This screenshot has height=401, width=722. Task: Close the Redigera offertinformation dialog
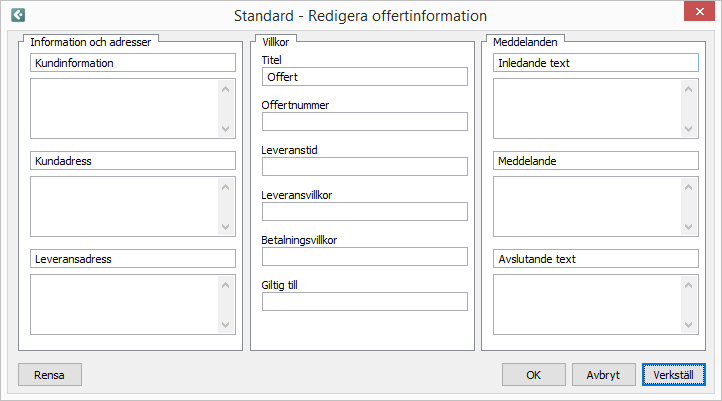coord(699,12)
